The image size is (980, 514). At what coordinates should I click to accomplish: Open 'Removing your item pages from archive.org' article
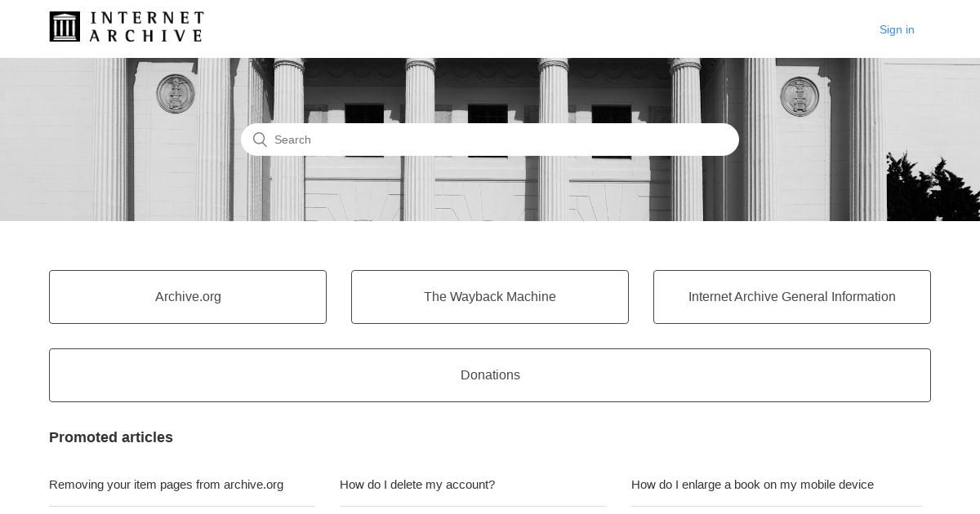tap(167, 485)
